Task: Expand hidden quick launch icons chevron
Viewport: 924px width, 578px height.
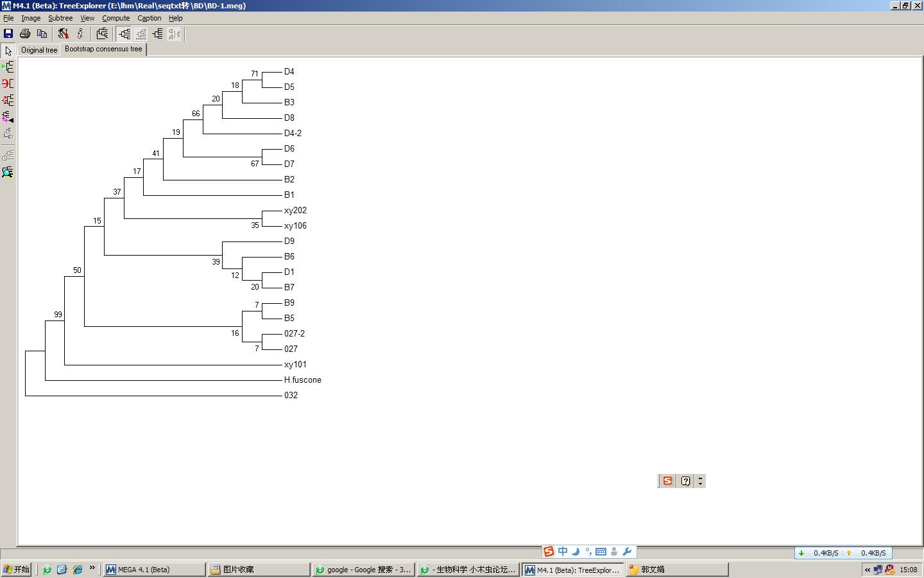Action: (92, 568)
